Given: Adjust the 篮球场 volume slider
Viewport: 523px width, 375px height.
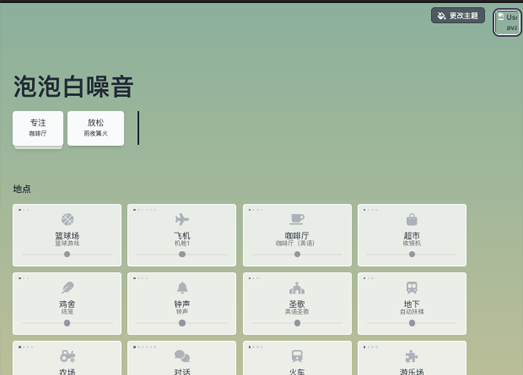Looking at the screenshot, I should 67,254.
